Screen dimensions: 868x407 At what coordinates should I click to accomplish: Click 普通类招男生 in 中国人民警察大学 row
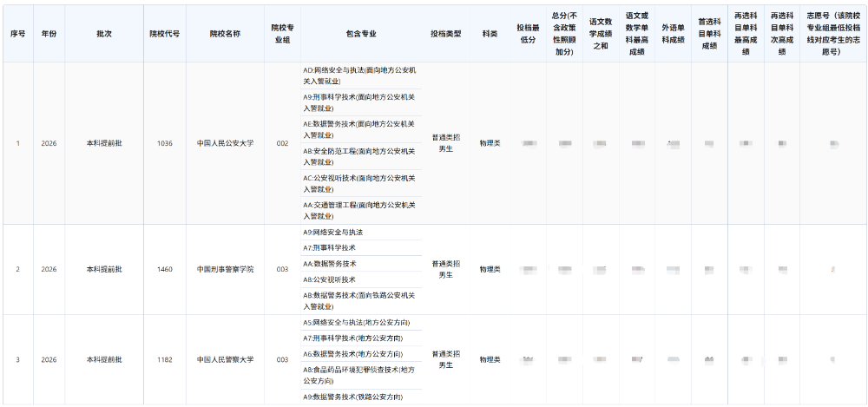point(445,360)
